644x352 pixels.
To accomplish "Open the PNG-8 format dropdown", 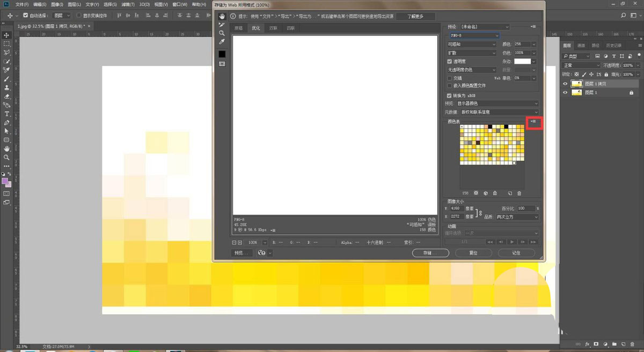I will 474,35.
